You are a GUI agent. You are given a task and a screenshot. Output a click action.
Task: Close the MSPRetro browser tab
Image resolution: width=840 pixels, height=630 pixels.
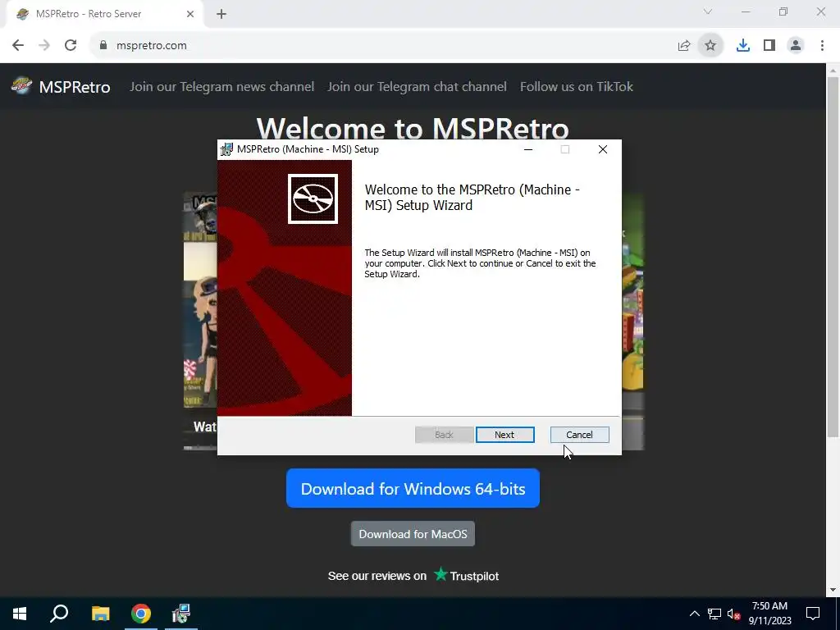pos(189,14)
